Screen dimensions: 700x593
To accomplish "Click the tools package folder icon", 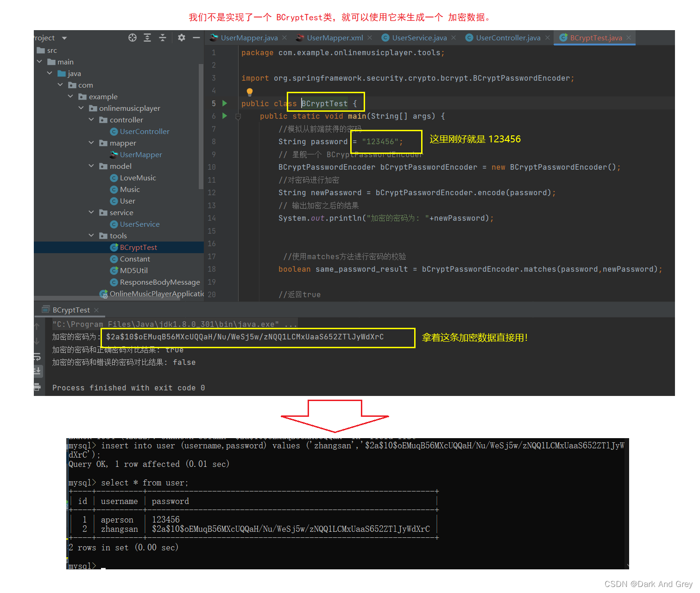I will click(x=103, y=236).
